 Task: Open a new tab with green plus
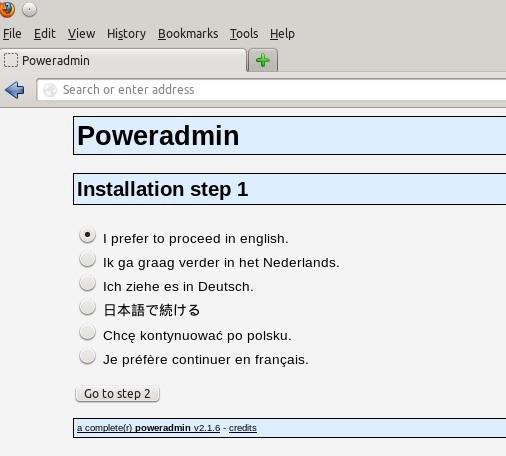coord(263,60)
